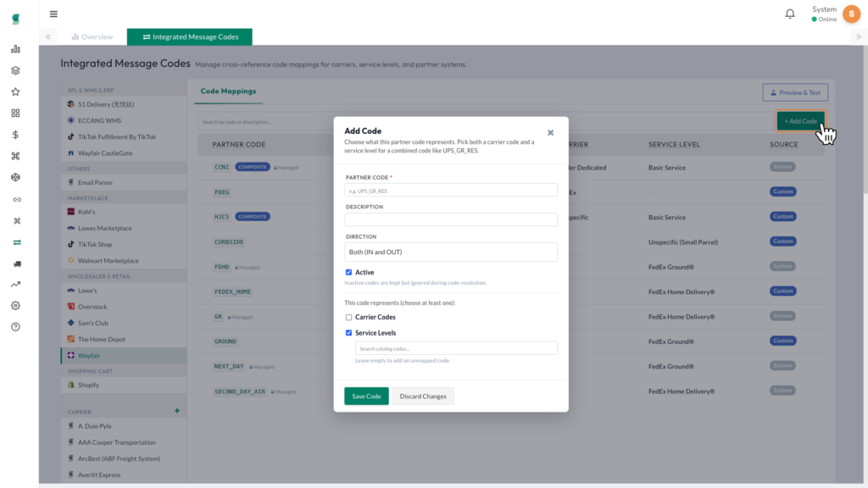This screenshot has height=488, width=868.
Task: Select TikTok Shop
Action: coord(124,244)
